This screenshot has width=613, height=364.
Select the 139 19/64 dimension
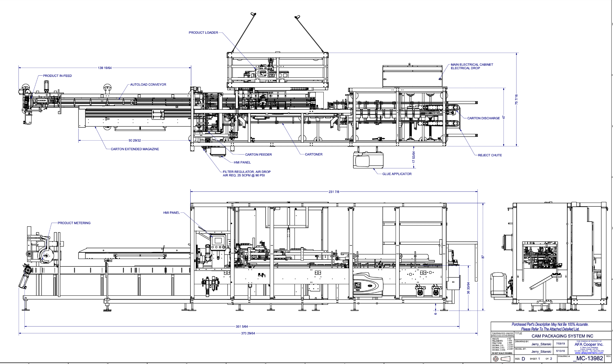(105, 68)
